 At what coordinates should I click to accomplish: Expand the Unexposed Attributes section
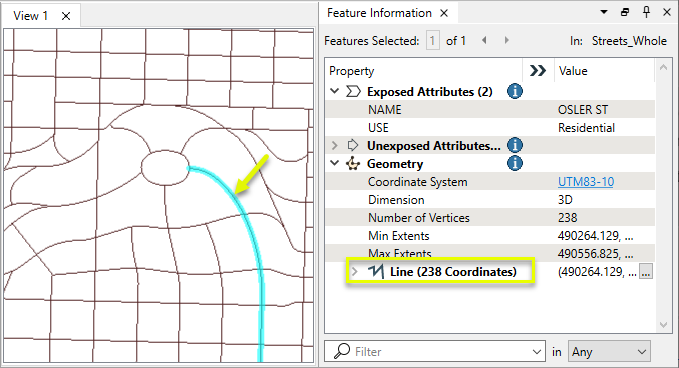tap(334, 145)
